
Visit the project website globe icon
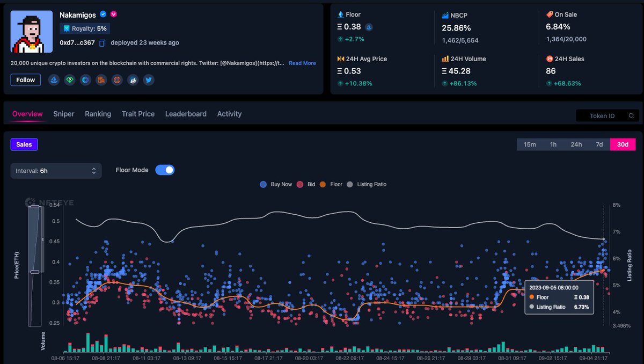(x=117, y=80)
